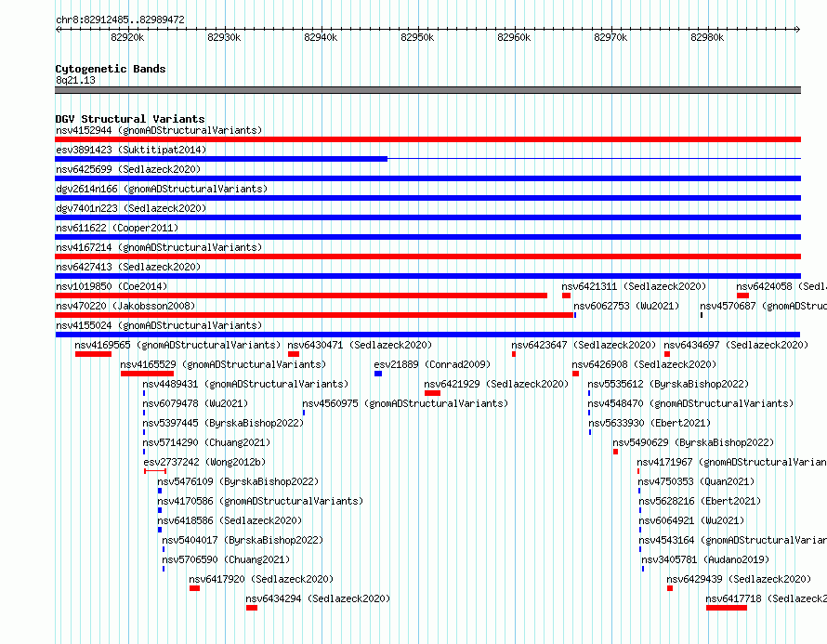Click the 82950k ruler tick label

pos(417,37)
